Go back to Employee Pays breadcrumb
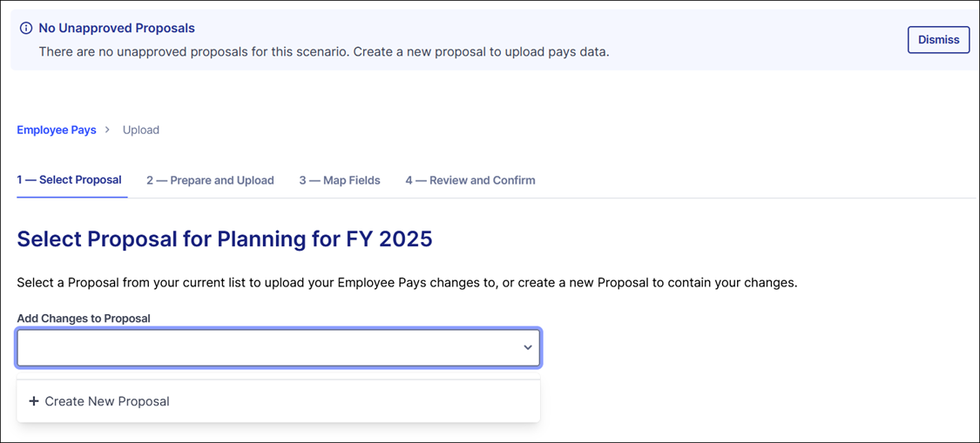Screen dimensions: 980x443 57,130
